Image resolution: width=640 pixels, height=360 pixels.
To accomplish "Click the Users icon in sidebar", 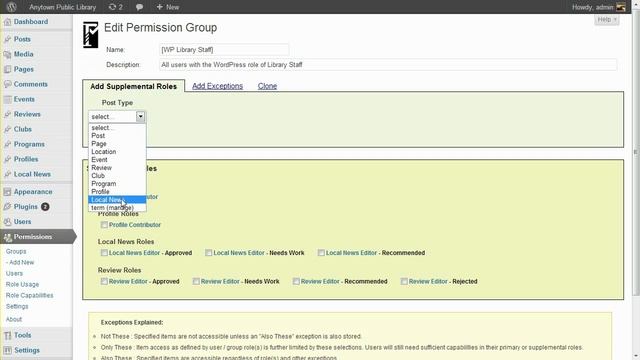I will coord(7,222).
